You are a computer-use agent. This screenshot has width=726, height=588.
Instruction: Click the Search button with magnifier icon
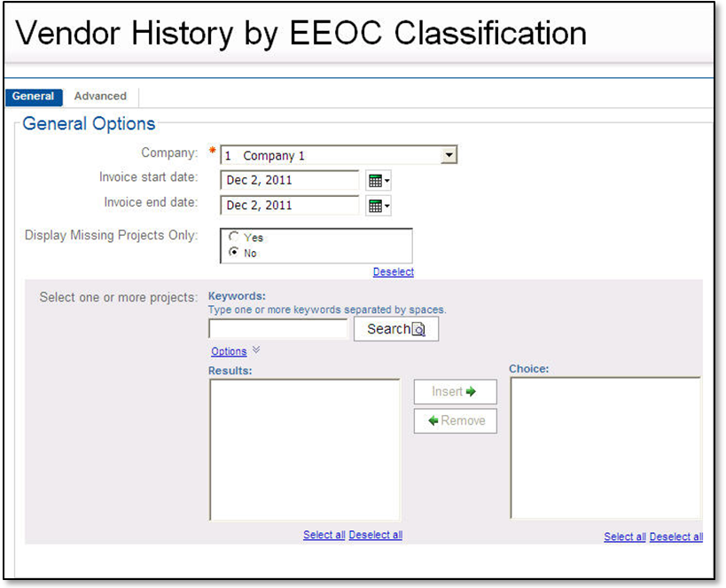395,329
